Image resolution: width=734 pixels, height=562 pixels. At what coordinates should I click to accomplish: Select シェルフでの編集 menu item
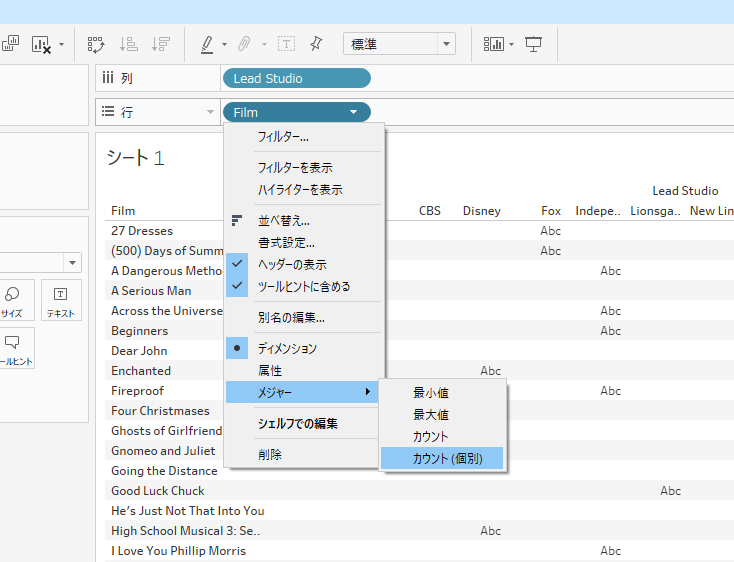coord(302,423)
